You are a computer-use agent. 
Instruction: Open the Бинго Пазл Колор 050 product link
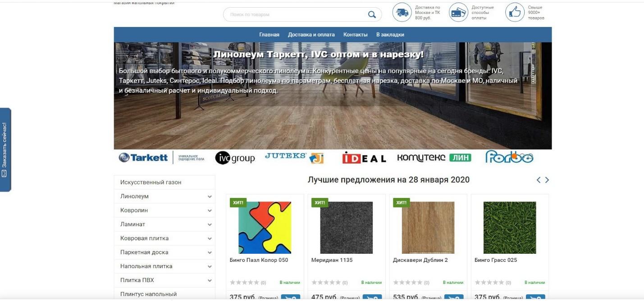tap(259, 260)
